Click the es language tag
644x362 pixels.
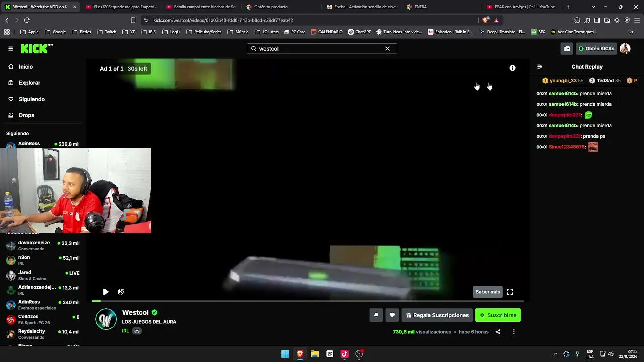(x=137, y=331)
